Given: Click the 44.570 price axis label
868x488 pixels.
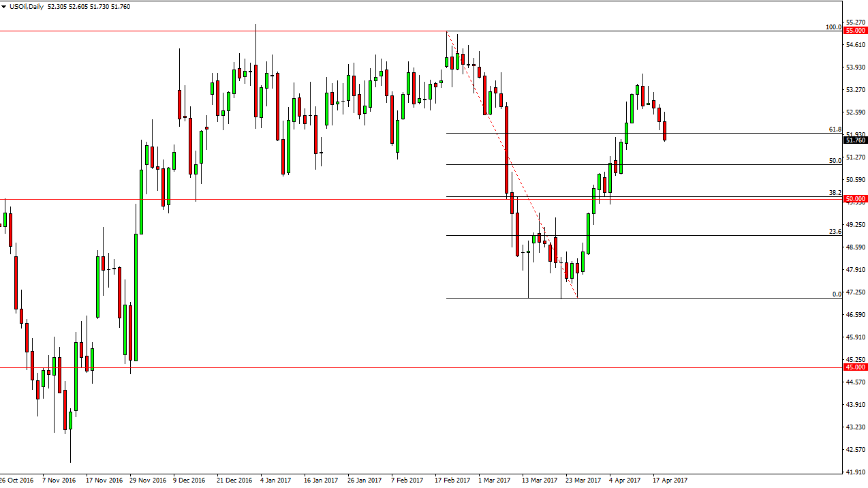Looking at the screenshot, I should (856, 382).
